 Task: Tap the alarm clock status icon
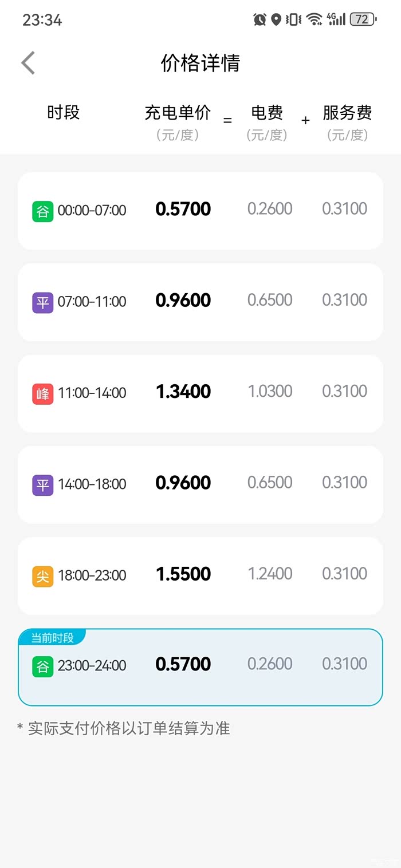pos(260,19)
